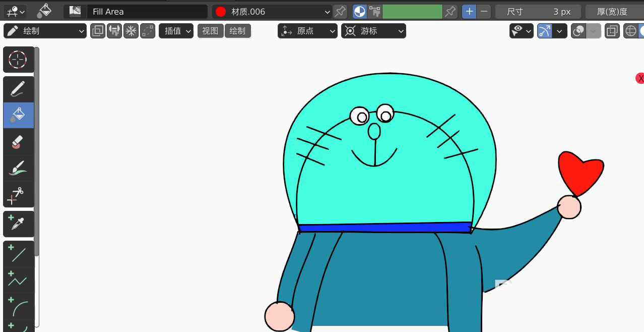
Task: Pin the green vertex color
Action: click(450, 11)
